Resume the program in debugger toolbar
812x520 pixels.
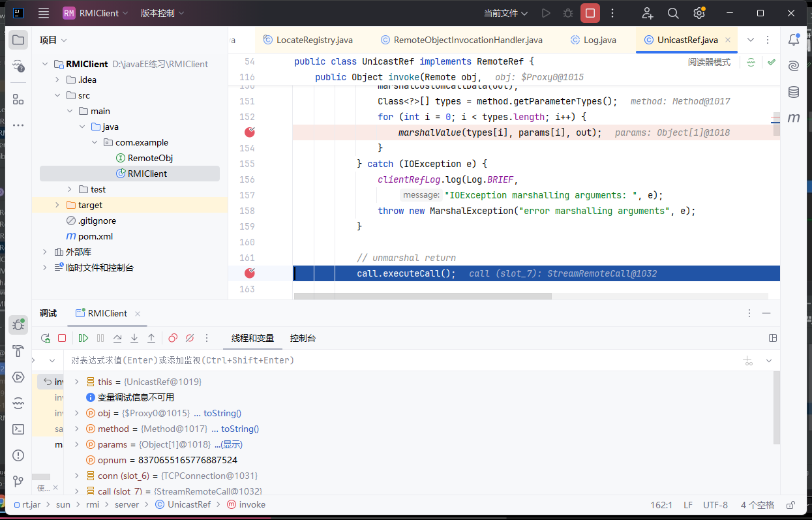(x=83, y=338)
